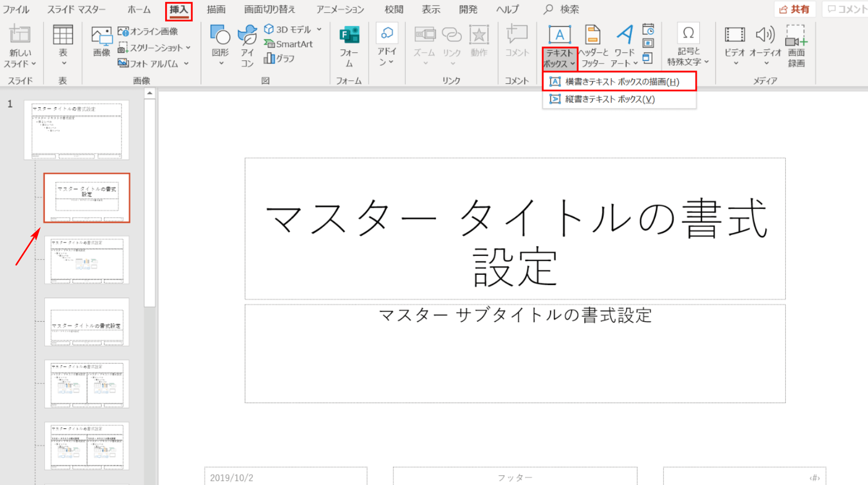Select the Title Slide layout thumbnail

pos(87,198)
